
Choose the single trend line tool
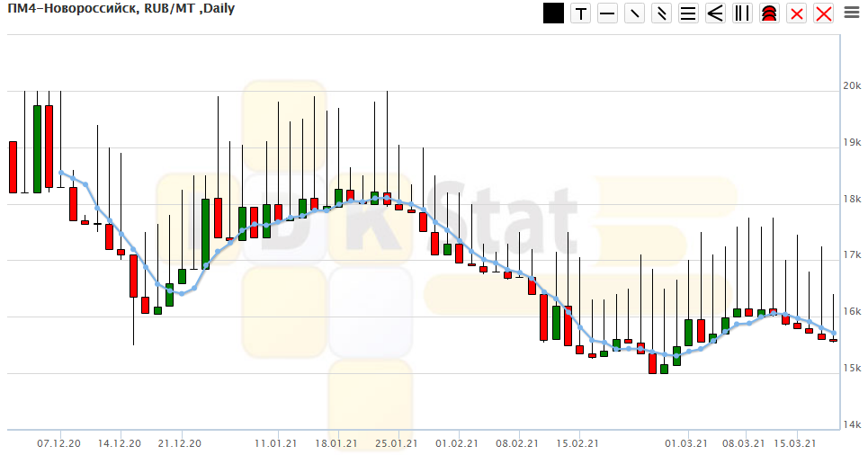[x=634, y=13]
